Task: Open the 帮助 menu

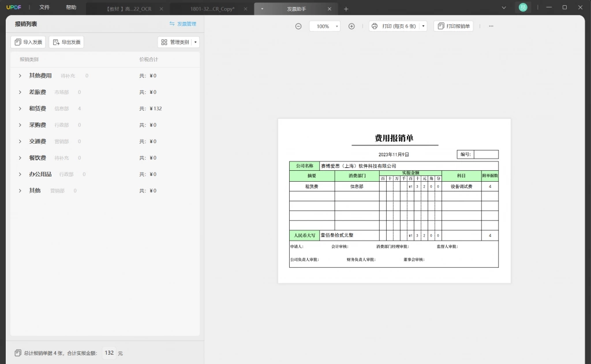Action: click(71, 7)
